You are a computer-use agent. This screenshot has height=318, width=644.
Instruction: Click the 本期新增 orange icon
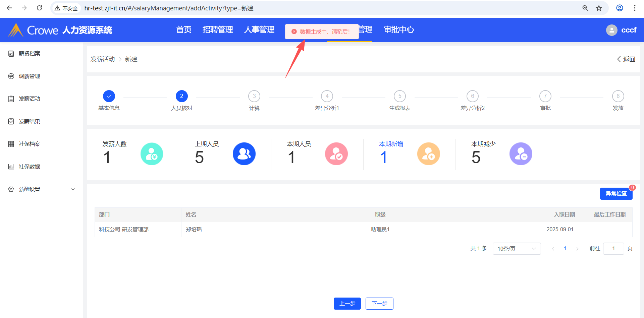tap(429, 154)
